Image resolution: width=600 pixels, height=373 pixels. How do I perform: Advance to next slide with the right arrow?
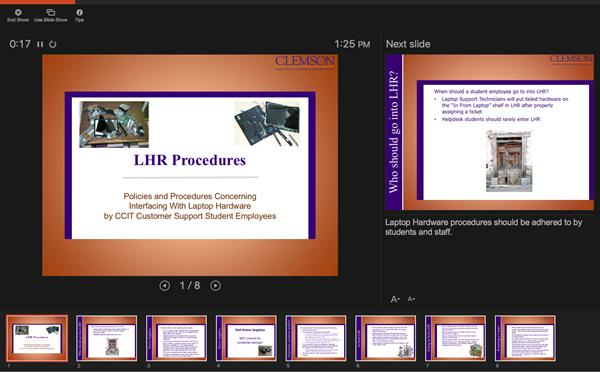215,285
